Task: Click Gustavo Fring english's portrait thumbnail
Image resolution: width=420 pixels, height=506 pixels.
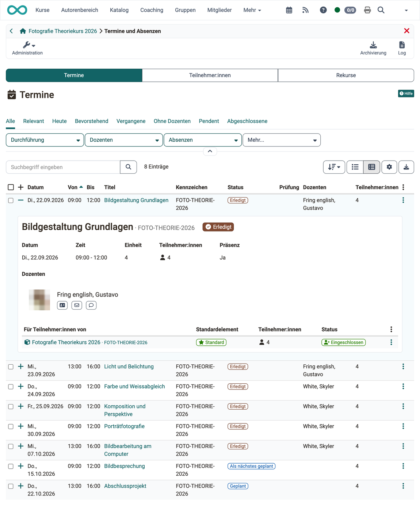Action: (x=39, y=300)
